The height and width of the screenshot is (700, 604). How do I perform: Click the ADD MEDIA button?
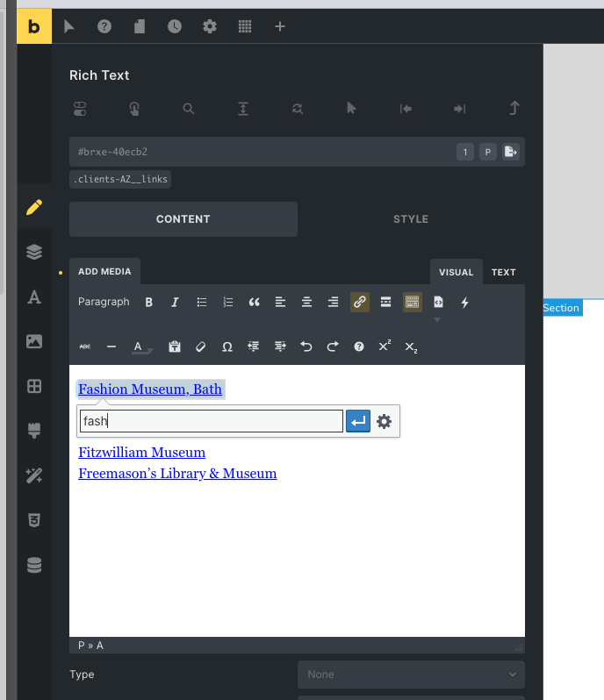pos(104,271)
